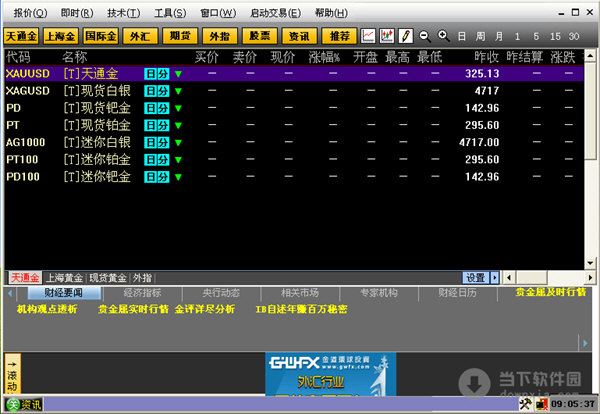Select the pencil drawing tool
Image resolution: width=600 pixels, height=414 pixels.
[x=405, y=36]
